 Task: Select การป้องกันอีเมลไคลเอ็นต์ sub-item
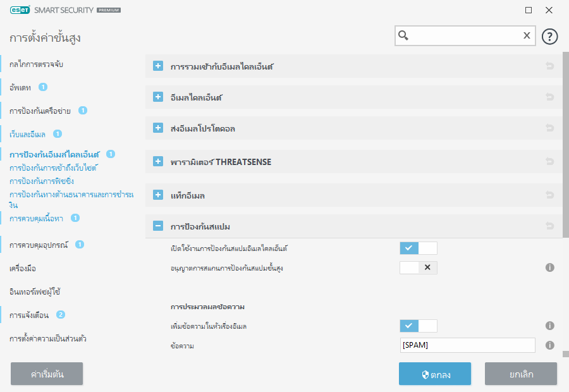click(x=54, y=154)
